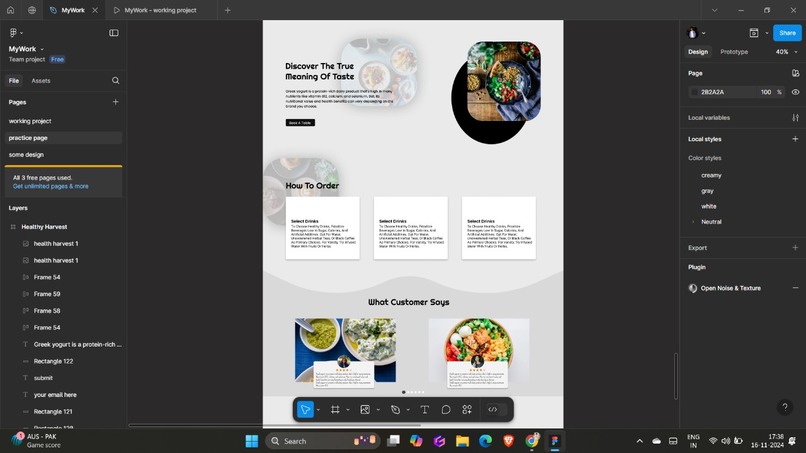This screenshot has height=453, width=806.
Task: Select the white color style
Action: click(x=708, y=206)
